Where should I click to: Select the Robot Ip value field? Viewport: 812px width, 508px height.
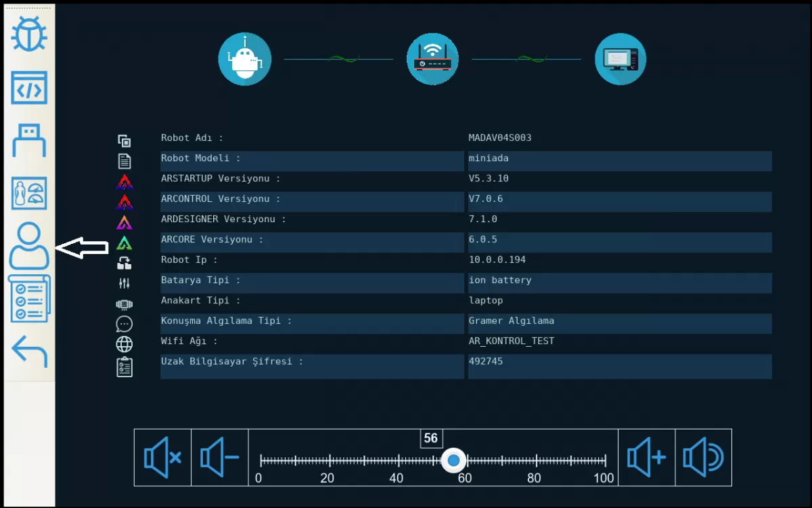point(497,260)
